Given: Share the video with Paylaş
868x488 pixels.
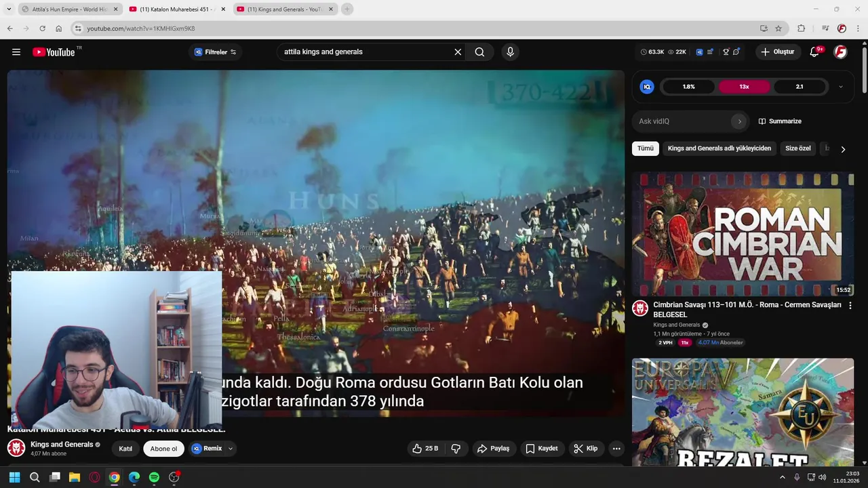Looking at the screenshot, I should pos(493,449).
